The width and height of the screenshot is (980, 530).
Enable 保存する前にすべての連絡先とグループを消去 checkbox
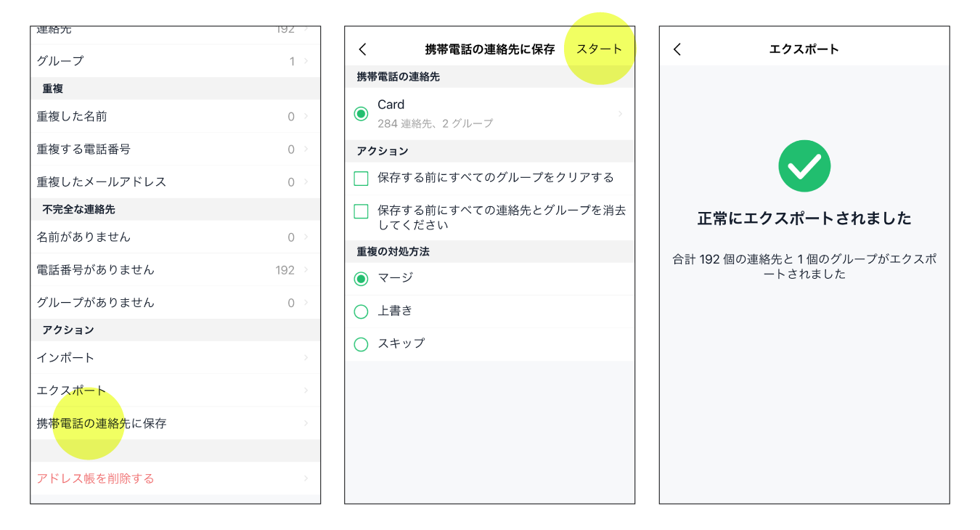coord(361,211)
